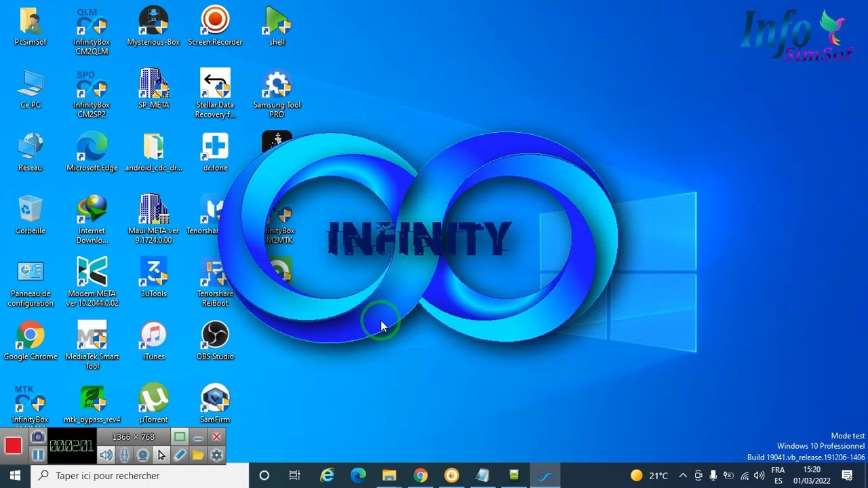Pause the screen recording

pyautogui.click(x=38, y=455)
